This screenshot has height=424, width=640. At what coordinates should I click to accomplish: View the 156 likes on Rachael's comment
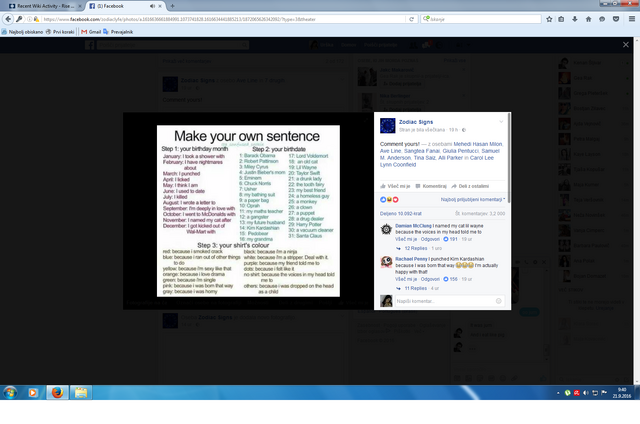451,279
